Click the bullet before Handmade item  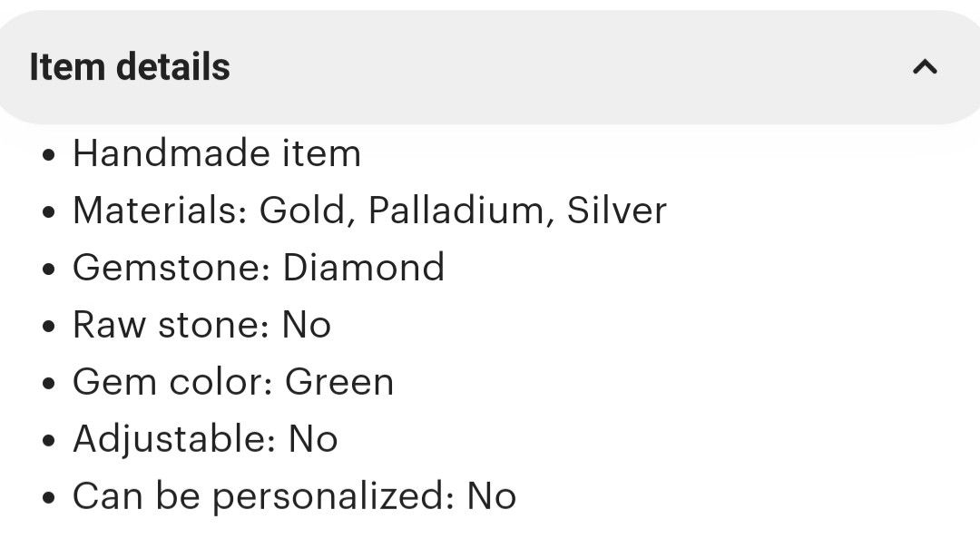coord(49,155)
